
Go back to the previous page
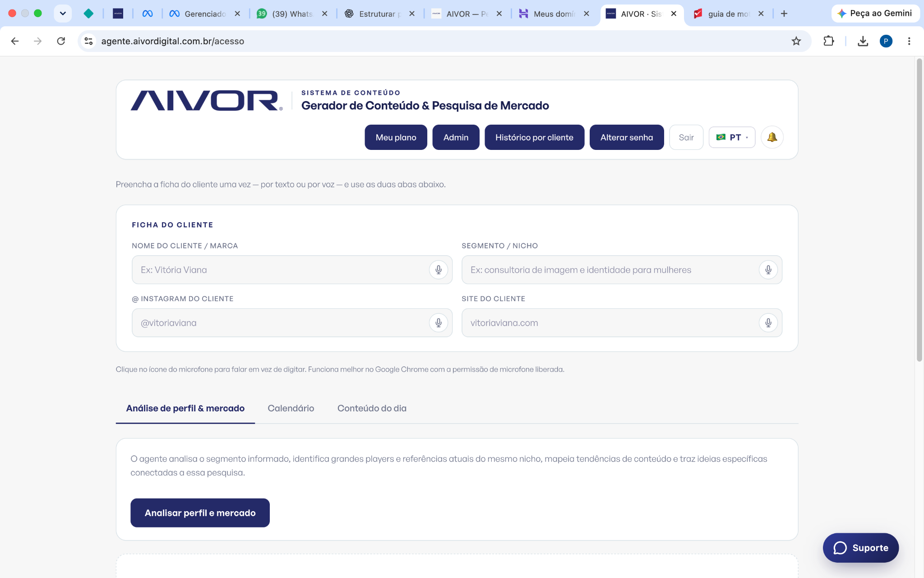tap(14, 41)
